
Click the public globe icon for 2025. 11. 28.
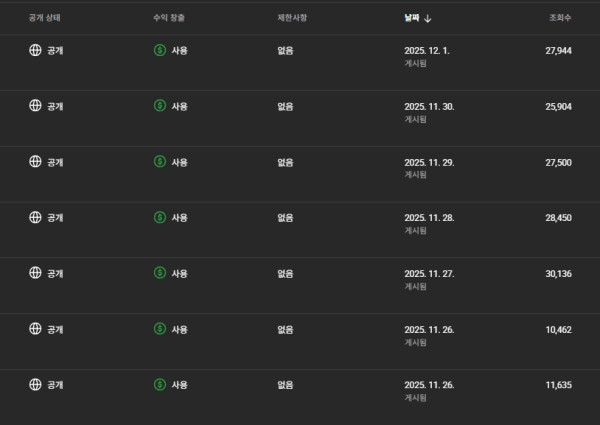[35, 217]
